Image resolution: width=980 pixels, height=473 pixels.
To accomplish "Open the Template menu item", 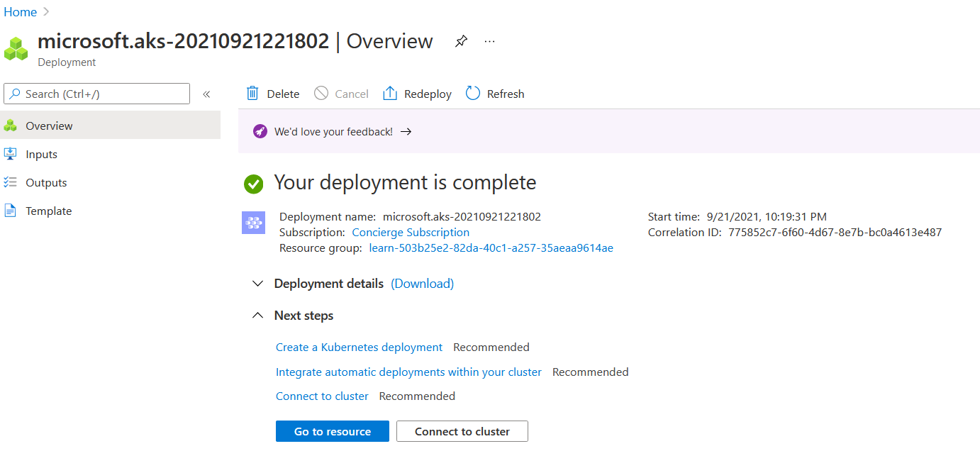I will [110, 211].
